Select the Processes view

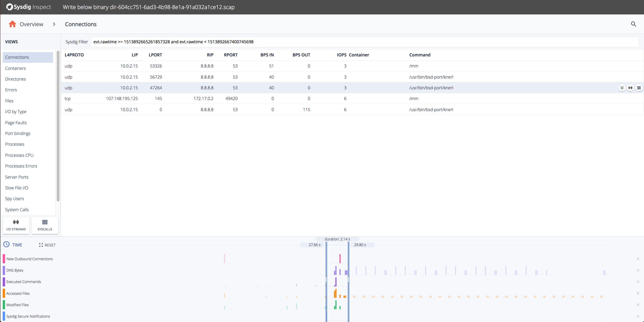tap(28, 144)
